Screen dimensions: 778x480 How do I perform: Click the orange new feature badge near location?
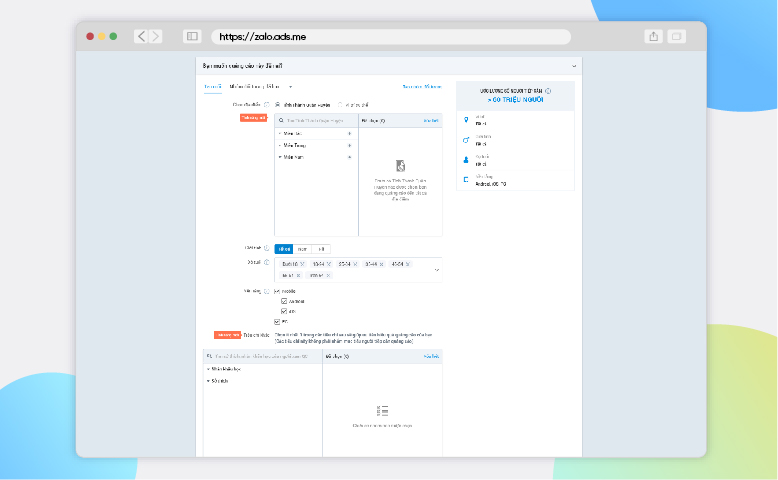click(254, 118)
